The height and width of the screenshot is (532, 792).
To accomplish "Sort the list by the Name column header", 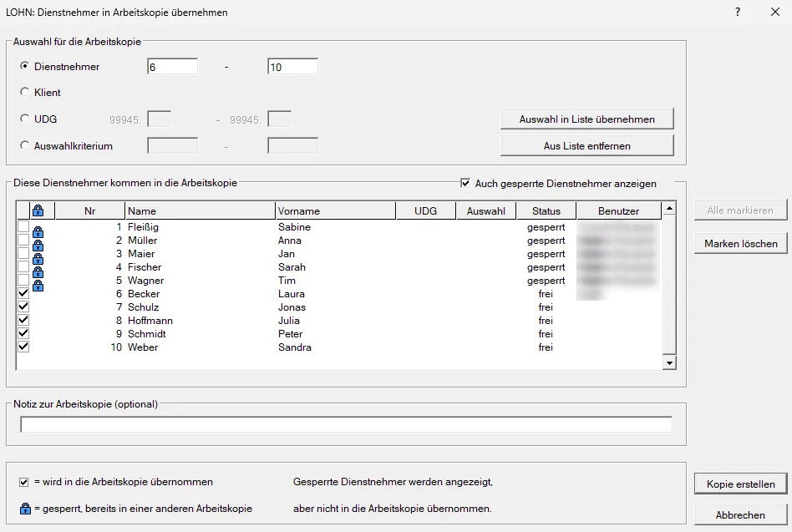I will 200,211.
